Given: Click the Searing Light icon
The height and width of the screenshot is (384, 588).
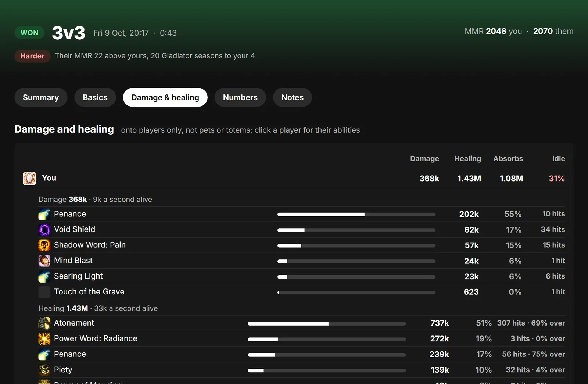Looking at the screenshot, I should (44, 276).
